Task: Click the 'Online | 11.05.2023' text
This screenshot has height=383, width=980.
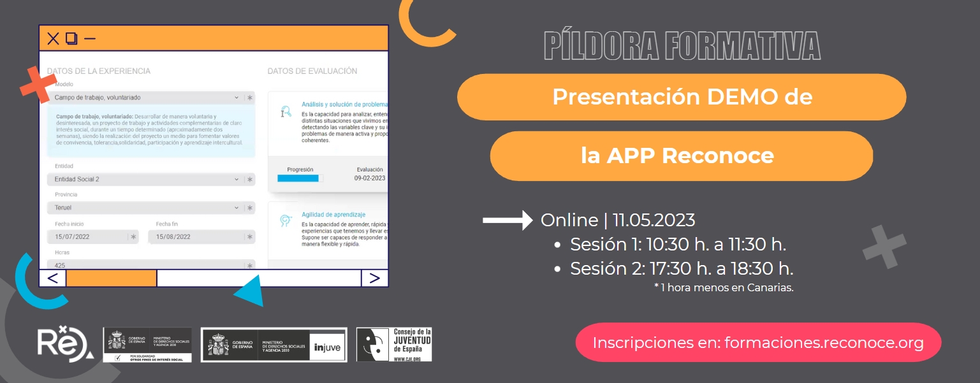Action: click(618, 220)
